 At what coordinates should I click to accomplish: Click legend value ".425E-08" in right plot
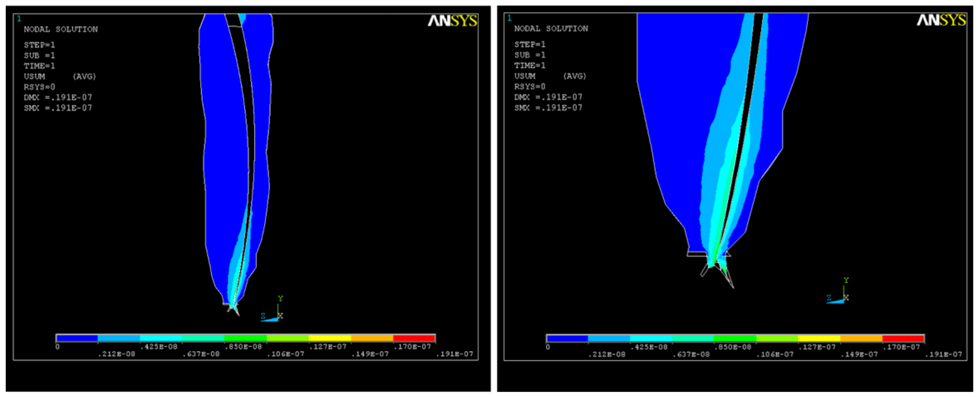point(649,347)
